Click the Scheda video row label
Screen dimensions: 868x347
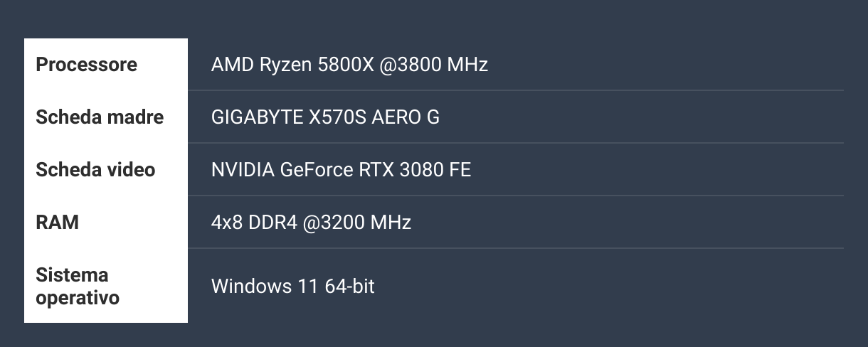[95, 170]
